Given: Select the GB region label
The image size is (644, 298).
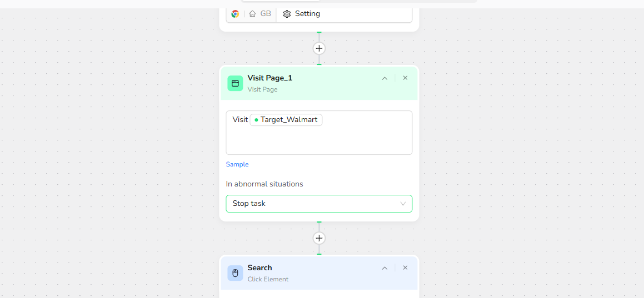Looking at the screenshot, I should (266, 14).
